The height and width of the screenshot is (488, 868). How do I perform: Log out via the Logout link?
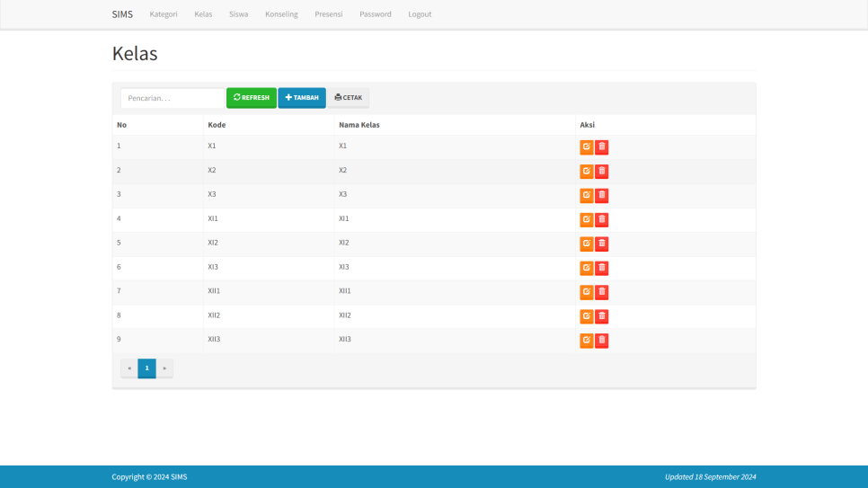(x=420, y=14)
